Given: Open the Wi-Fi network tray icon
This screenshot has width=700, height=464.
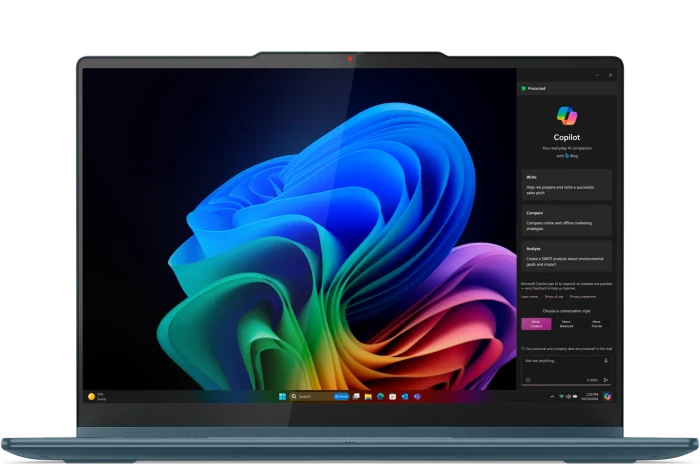Looking at the screenshot, I should (561, 397).
